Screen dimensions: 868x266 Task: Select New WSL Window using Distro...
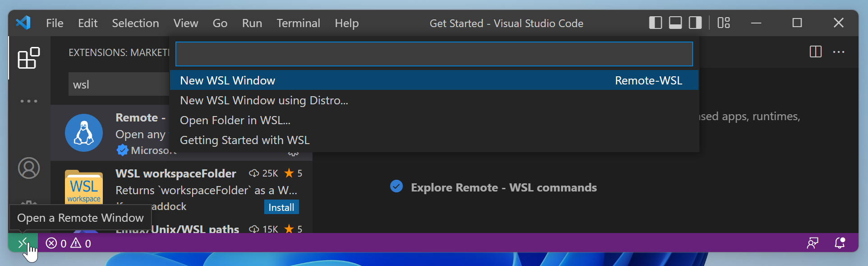264,100
